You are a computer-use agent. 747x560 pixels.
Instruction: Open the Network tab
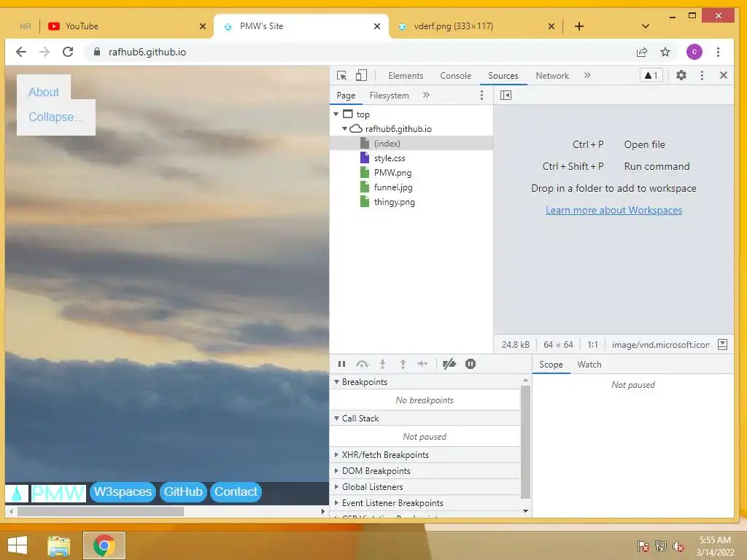click(552, 76)
